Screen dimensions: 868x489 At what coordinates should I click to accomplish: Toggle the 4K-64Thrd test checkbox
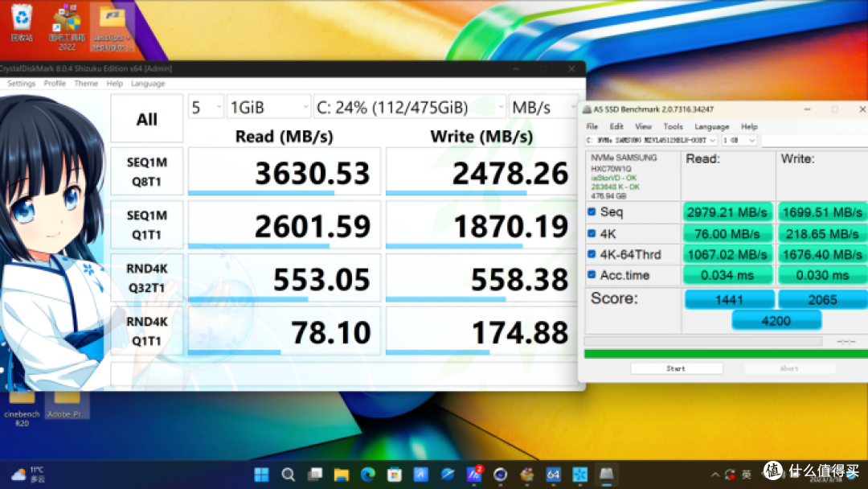(x=592, y=254)
